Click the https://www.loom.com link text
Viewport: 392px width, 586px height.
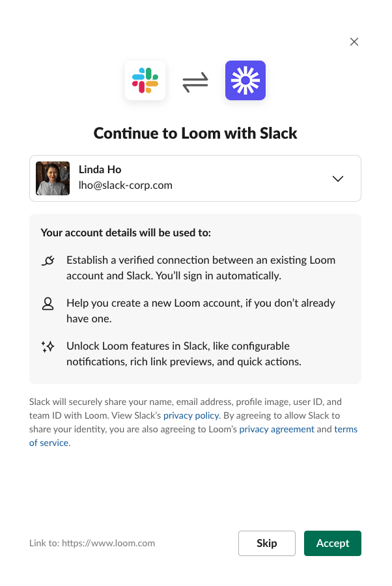click(108, 543)
